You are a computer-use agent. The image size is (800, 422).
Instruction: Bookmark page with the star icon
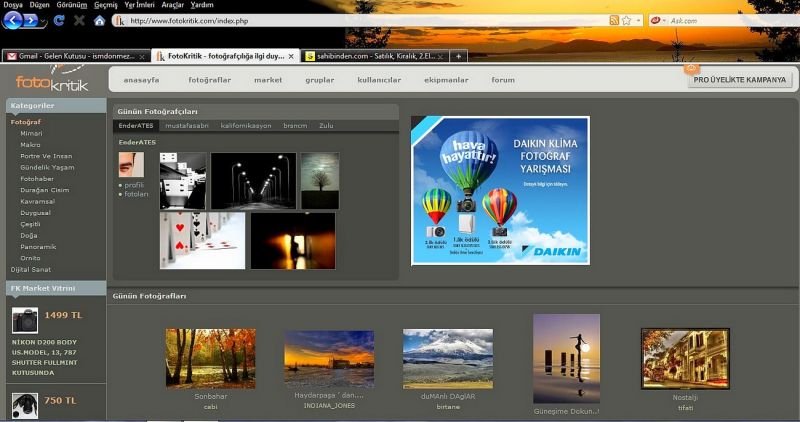pyautogui.click(x=627, y=20)
